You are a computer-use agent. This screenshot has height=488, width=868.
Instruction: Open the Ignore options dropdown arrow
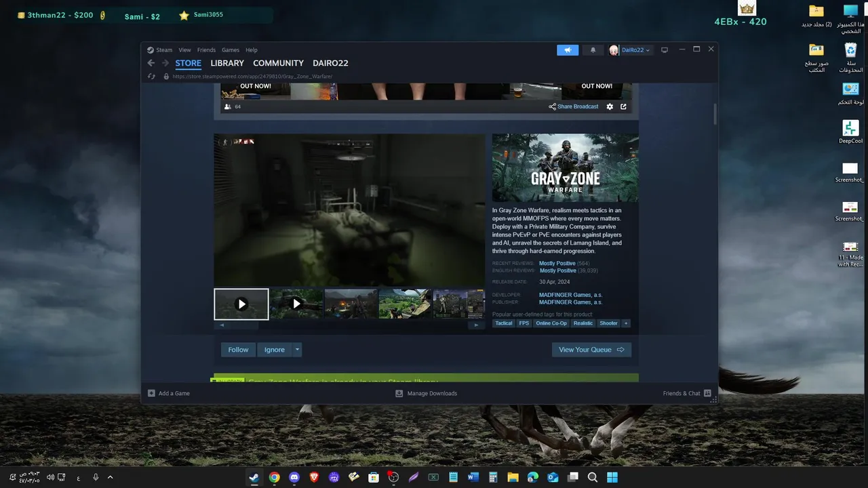(297, 350)
